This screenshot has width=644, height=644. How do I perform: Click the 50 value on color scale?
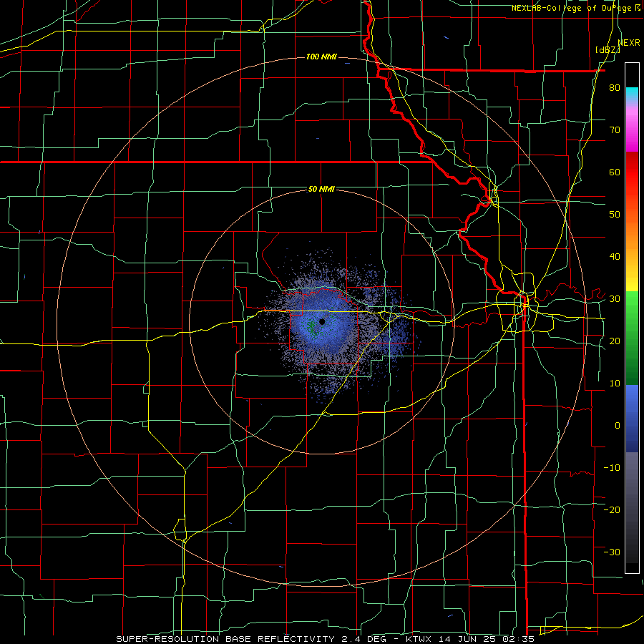pyautogui.click(x=615, y=215)
